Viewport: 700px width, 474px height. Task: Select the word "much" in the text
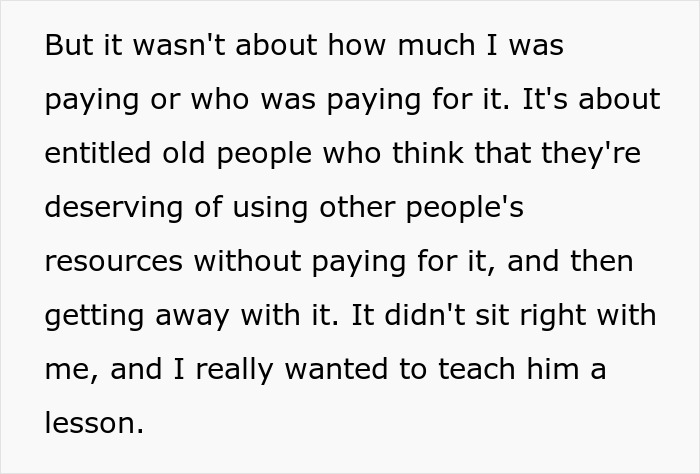pos(436,45)
